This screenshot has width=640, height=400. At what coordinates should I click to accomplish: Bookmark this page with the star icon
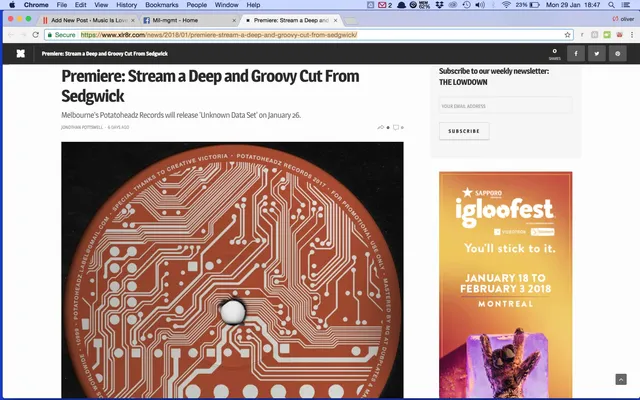click(x=567, y=35)
